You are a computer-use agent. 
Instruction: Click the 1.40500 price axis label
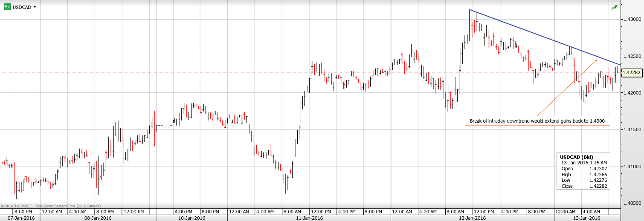(632, 203)
